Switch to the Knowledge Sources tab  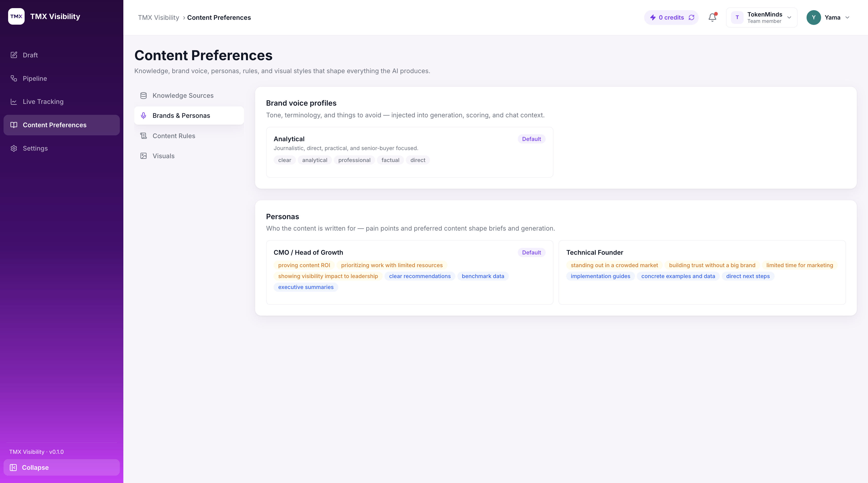coord(189,96)
